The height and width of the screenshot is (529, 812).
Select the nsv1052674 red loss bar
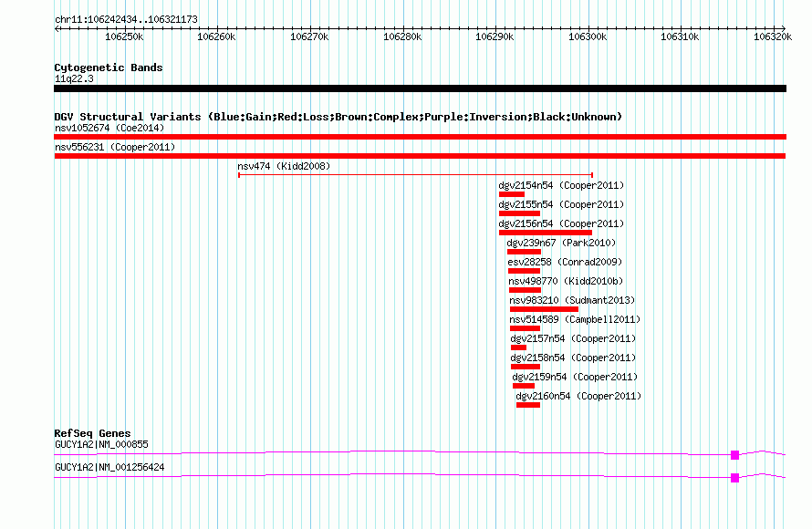point(420,137)
